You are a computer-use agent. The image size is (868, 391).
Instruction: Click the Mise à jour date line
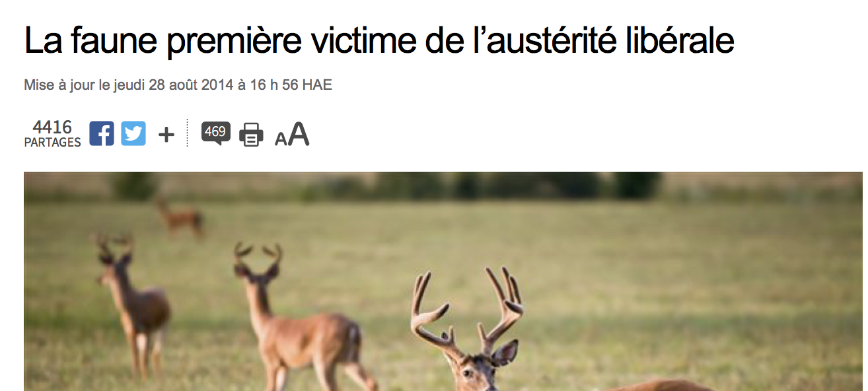point(178,85)
